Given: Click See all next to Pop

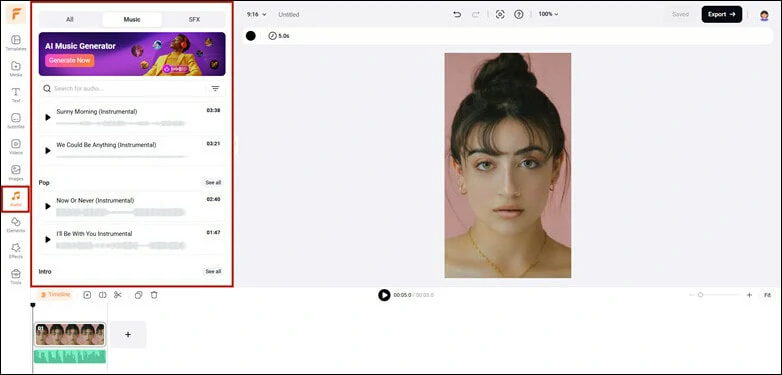Looking at the screenshot, I should (213, 183).
